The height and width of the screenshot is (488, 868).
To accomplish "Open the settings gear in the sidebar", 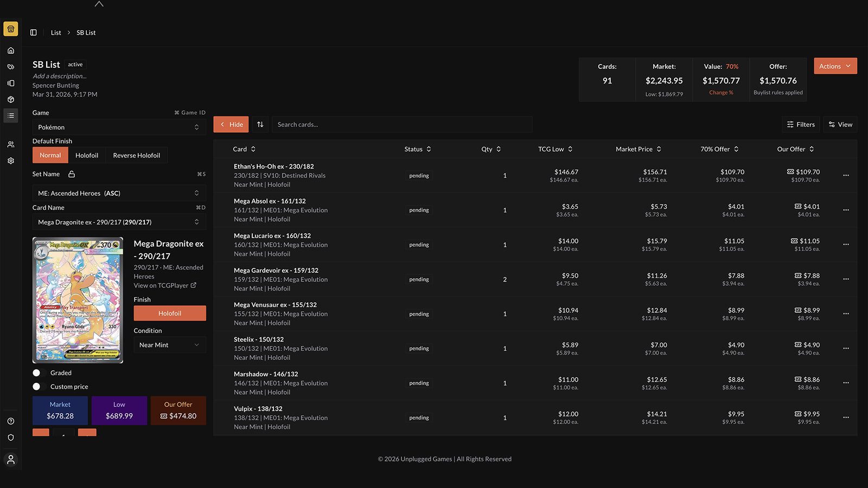I will click(x=11, y=161).
